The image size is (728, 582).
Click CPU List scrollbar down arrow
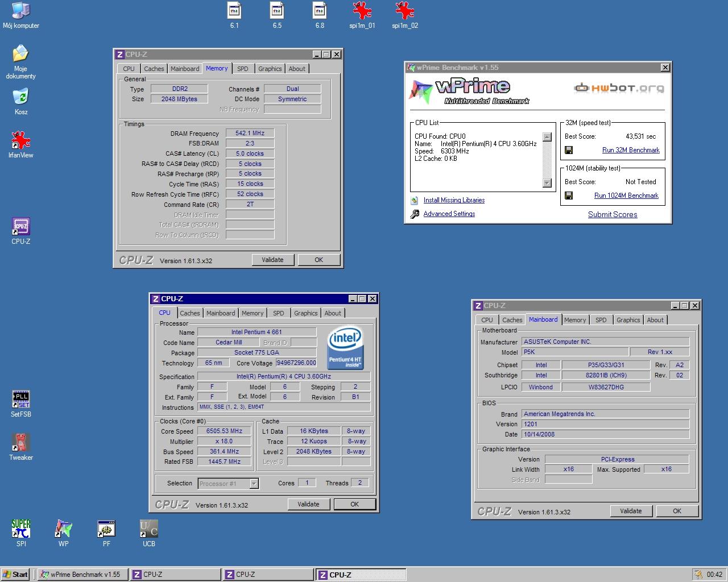click(547, 183)
